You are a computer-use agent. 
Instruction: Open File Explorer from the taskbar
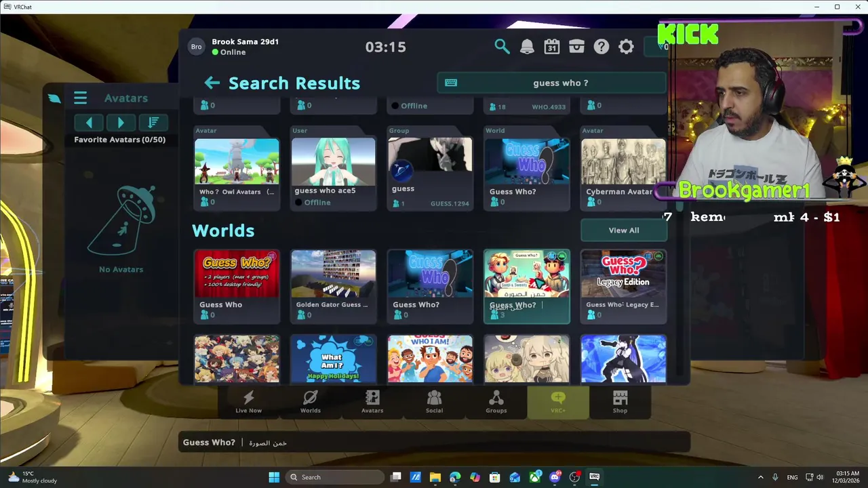[x=435, y=477]
